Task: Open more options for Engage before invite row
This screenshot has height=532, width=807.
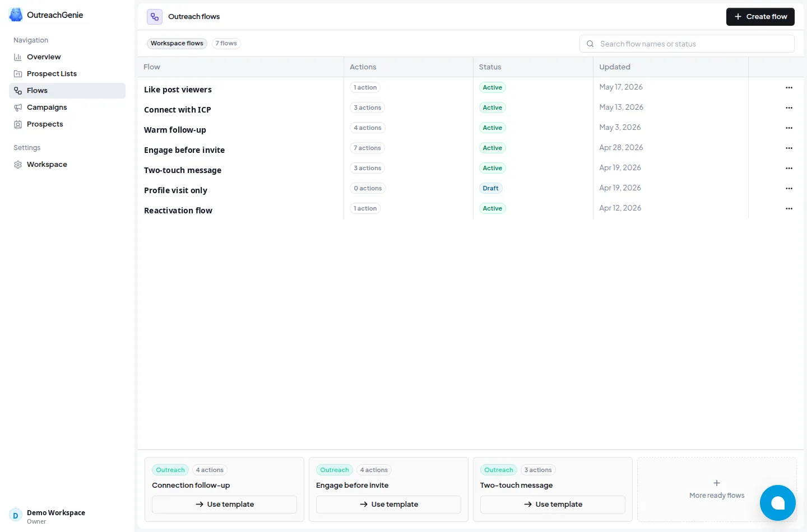Action: click(789, 148)
